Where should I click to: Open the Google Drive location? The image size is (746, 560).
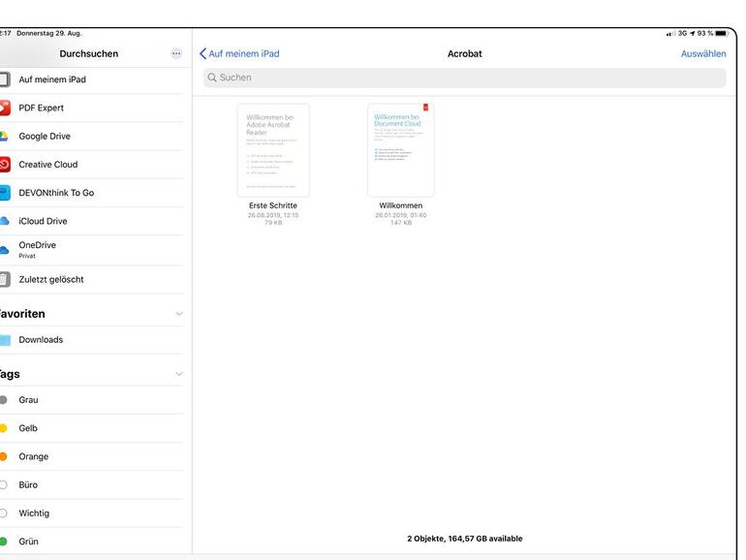[x=91, y=136]
